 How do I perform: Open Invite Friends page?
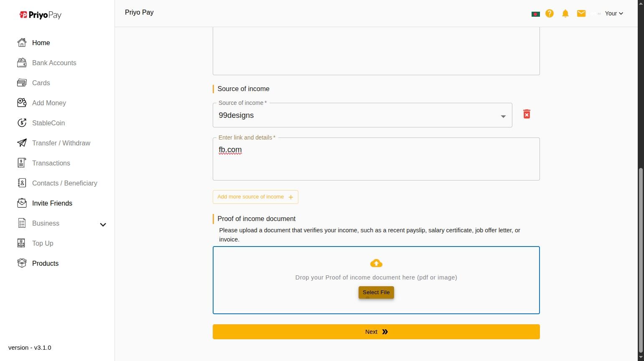[x=52, y=203]
